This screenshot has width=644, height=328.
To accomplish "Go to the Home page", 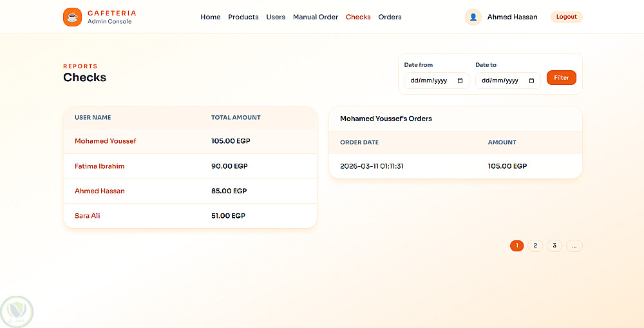I will pos(211,17).
